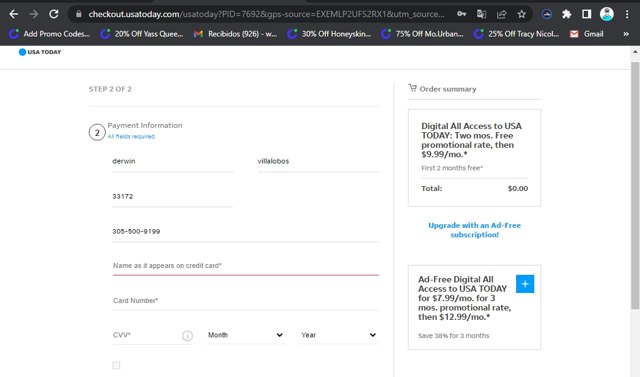Click the last name field with villalobos
640x377 pixels.
pos(318,162)
